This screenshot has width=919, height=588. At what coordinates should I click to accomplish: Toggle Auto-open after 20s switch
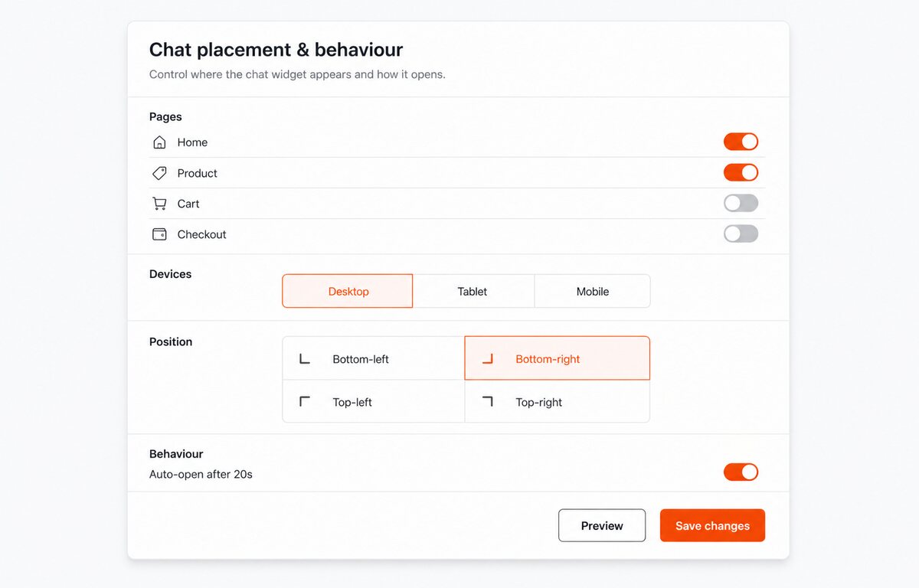click(x=741, y=472)
